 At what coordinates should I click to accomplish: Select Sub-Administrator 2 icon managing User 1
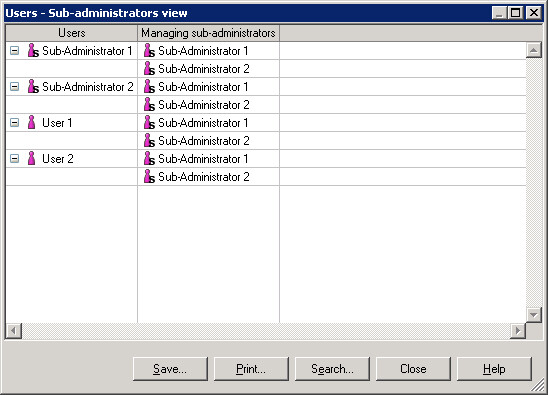(x=149, y=141)
